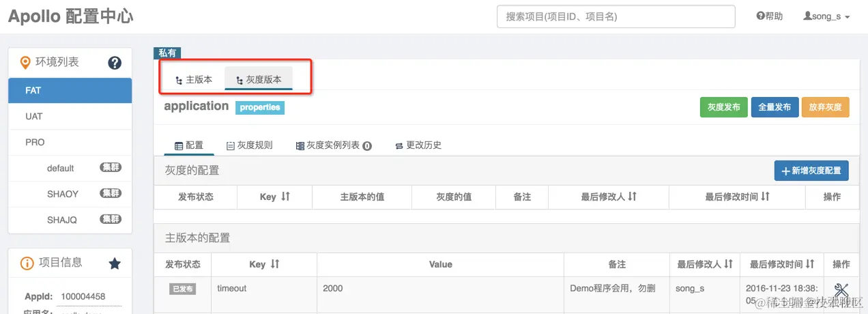Sort main table by 最后修改时间 arrows
This screenshot has height=314, width=868.
(810, 264)
